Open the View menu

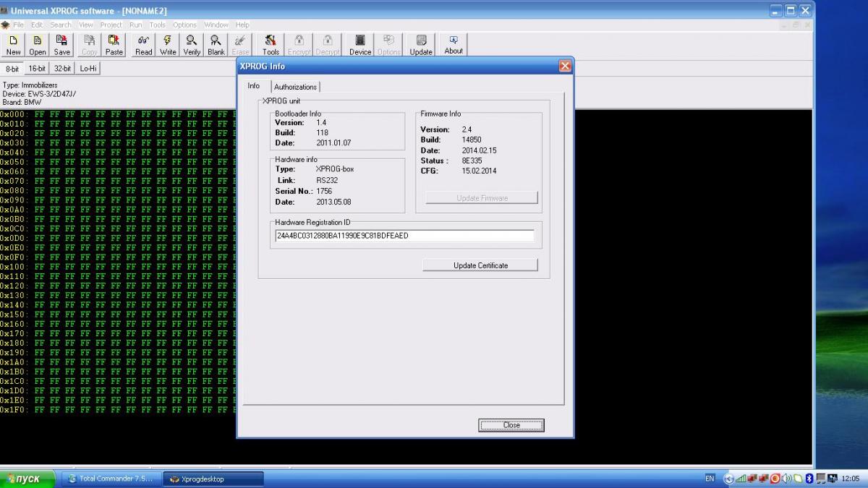point(86,25)
